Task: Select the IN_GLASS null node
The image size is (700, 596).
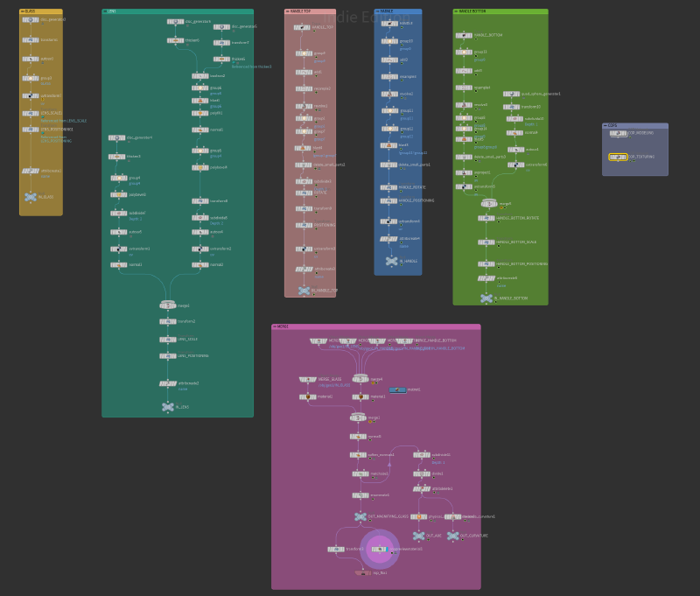Action: click(x=31, y=197)
